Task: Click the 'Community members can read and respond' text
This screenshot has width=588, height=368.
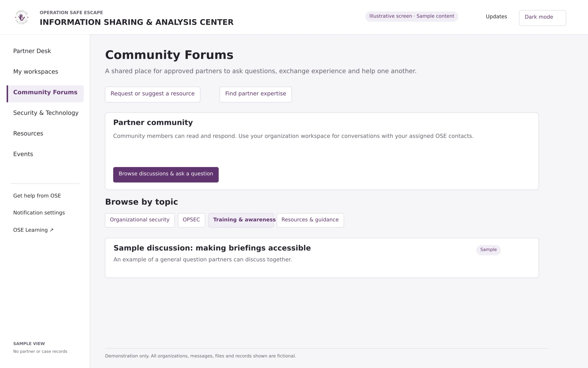Action: [293, 136]
